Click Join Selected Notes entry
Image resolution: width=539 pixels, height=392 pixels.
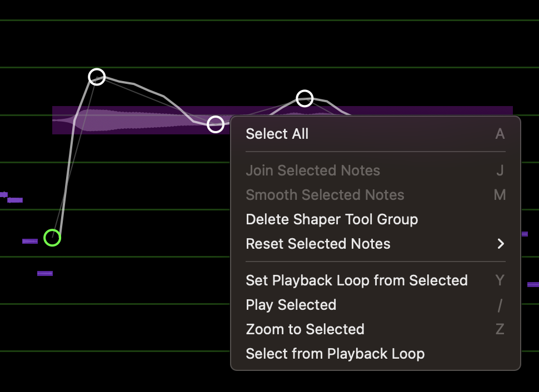(x=313, y=170)
